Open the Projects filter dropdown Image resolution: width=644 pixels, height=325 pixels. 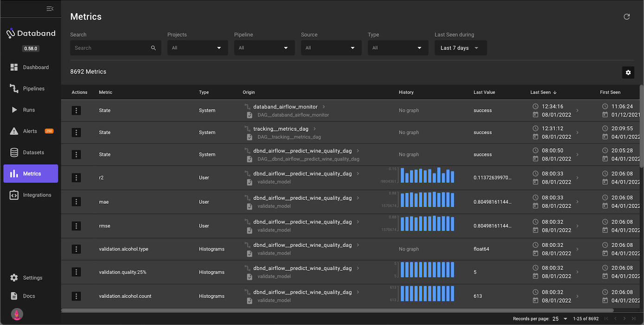click(197, 48)
